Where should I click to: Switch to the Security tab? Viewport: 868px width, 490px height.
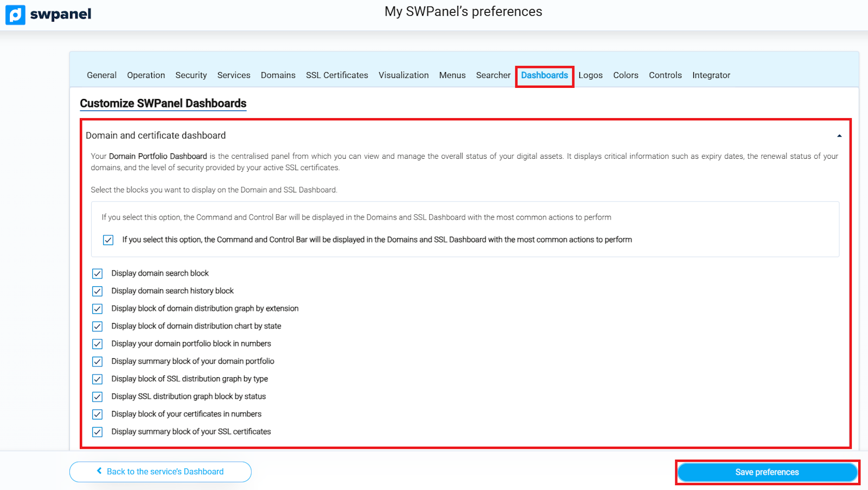click(x=191, y=75)
